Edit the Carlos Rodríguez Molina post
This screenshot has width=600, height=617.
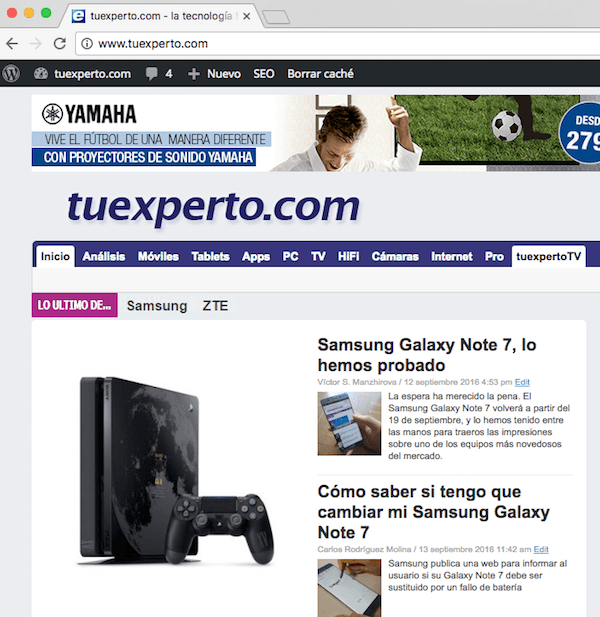tap(541, 549)
